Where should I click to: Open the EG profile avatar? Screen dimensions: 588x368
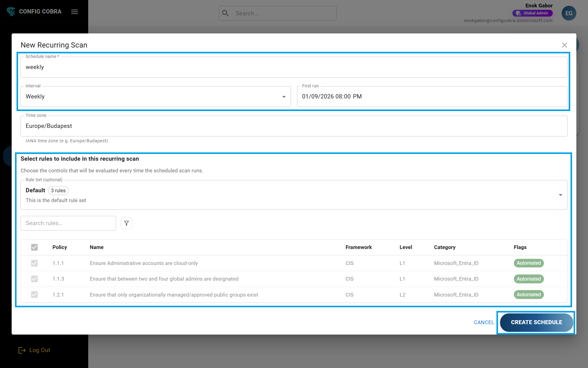569,13
